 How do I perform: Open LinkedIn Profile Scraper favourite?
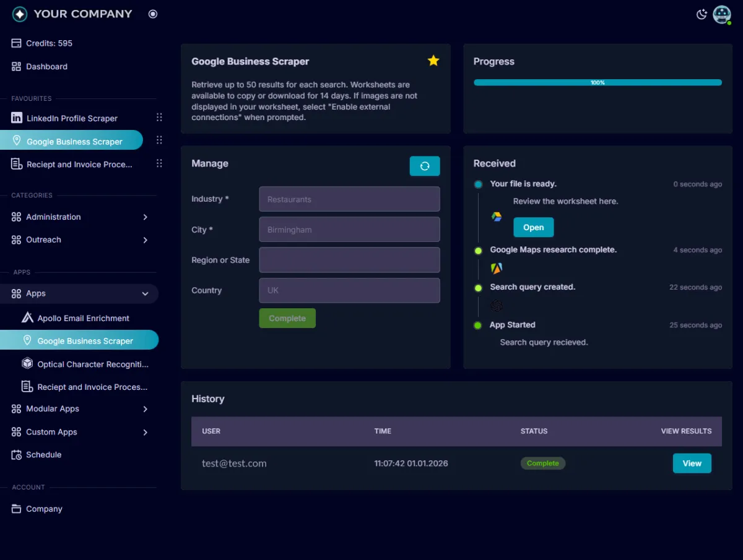[72, 118]
